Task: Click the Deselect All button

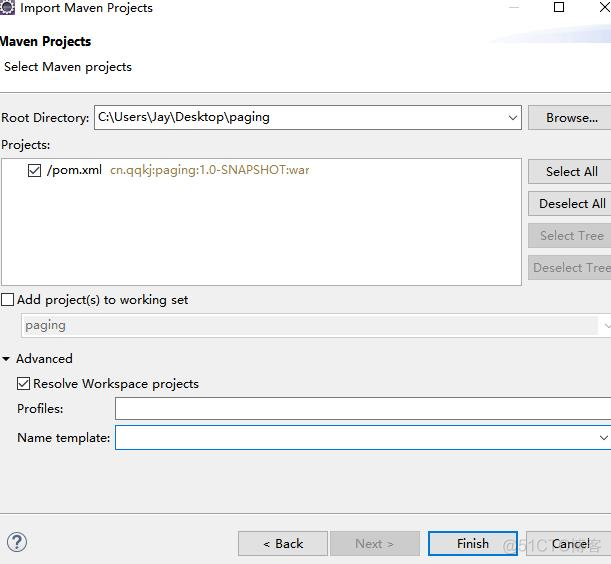Action: coord(570,203)
